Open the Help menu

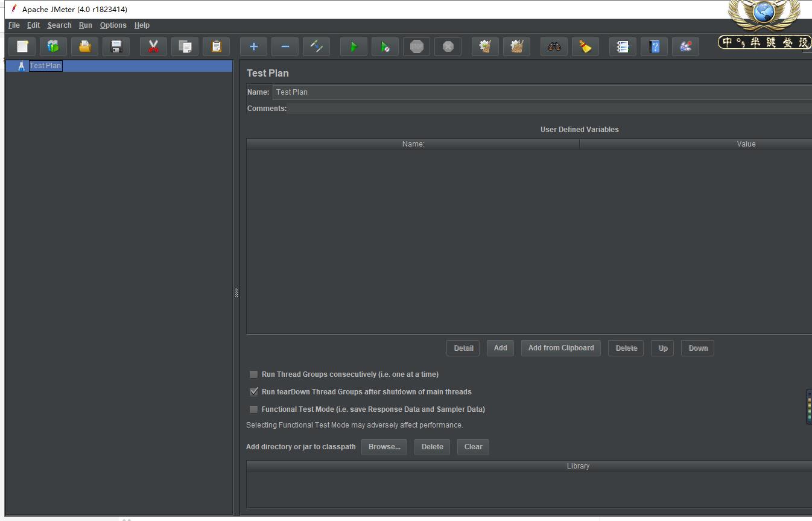pyautogui.click(x=142, y=25)
